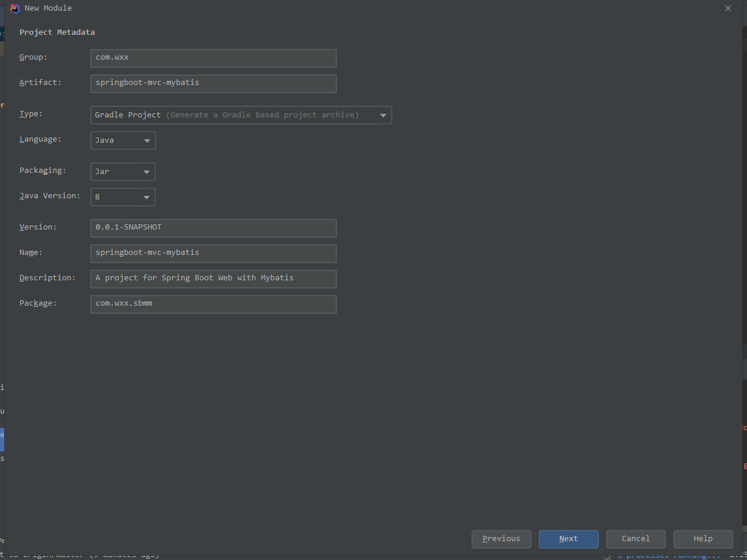This screenshot has height=560, width=747.
Task: Click the Artifact input field
Action: [213, 83]
